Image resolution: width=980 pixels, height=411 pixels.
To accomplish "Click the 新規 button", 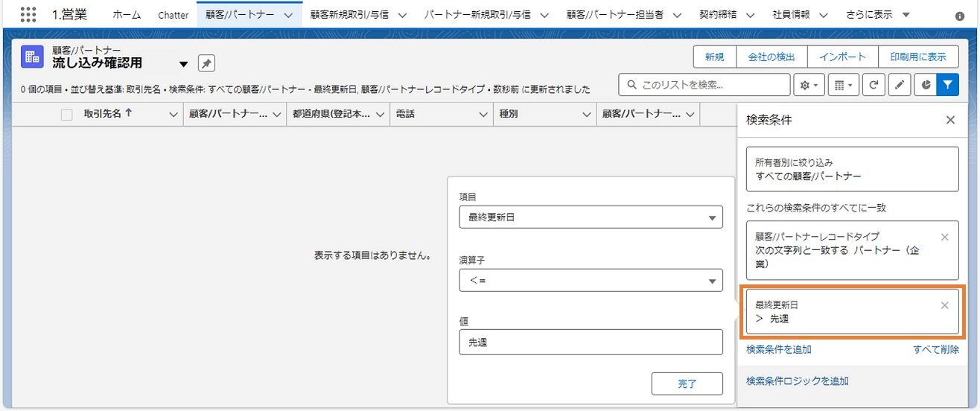I will click(x=715, y=57).
